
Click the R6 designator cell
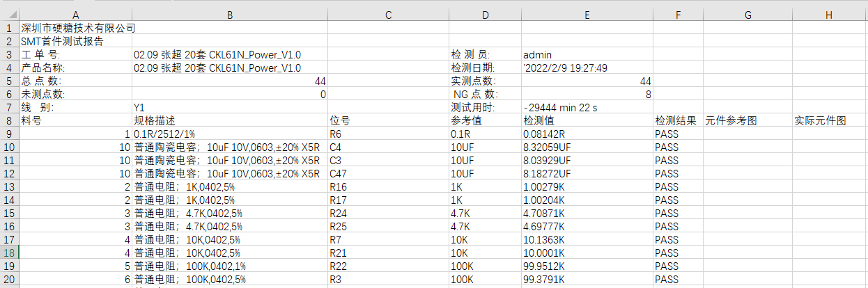point(388,134)
